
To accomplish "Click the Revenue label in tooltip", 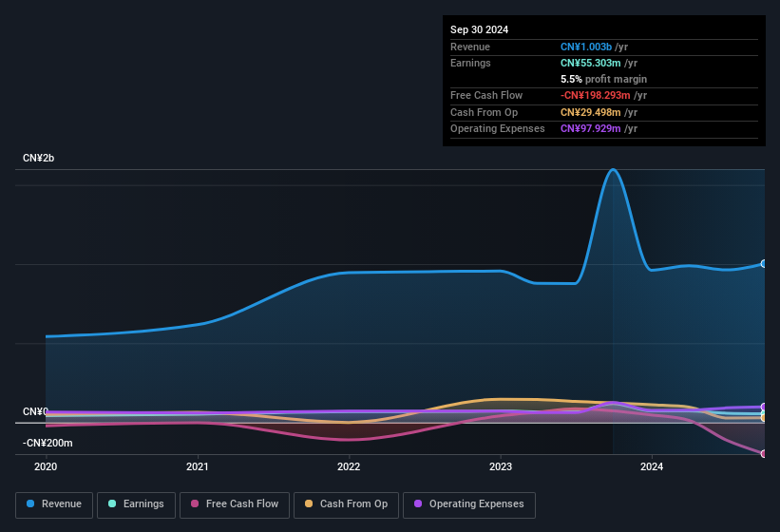I will (x=470, y=47).
